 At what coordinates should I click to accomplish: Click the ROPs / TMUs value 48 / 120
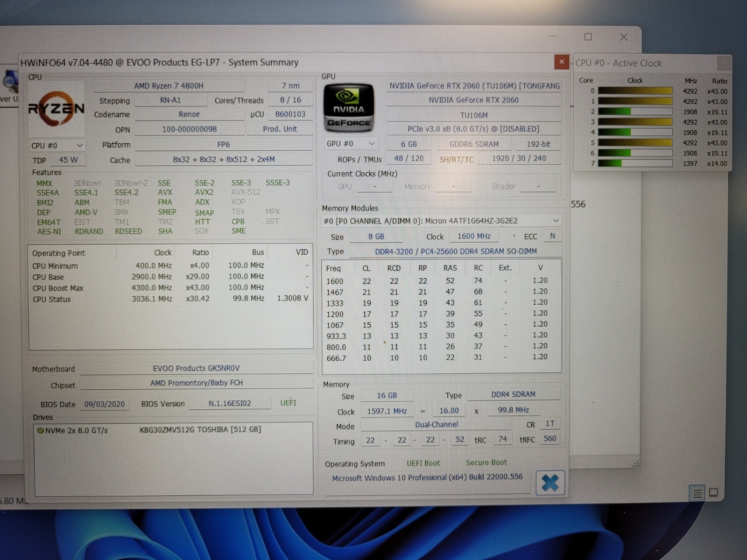409,158
